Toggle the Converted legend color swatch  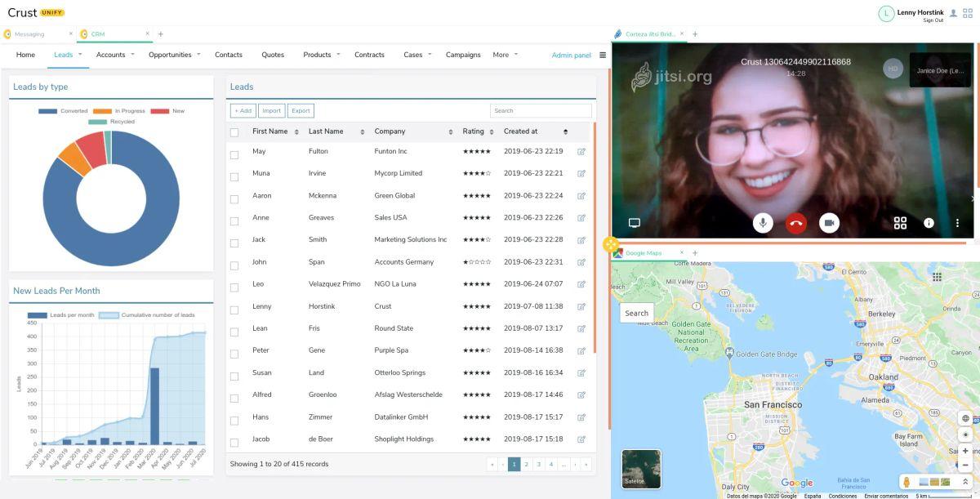click(x=47, y=111)
